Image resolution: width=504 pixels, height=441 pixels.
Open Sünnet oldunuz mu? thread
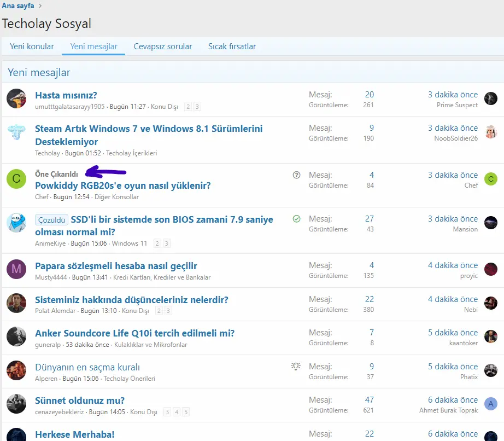pos(80,401)
